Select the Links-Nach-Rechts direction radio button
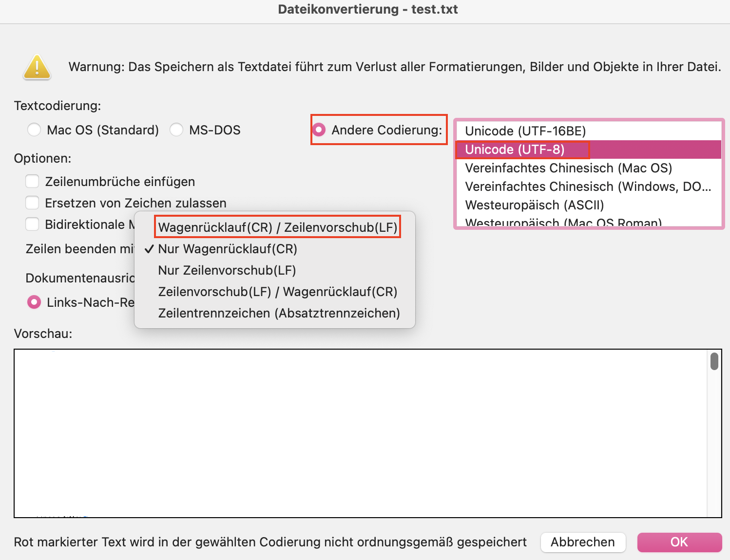 point(34,302)
